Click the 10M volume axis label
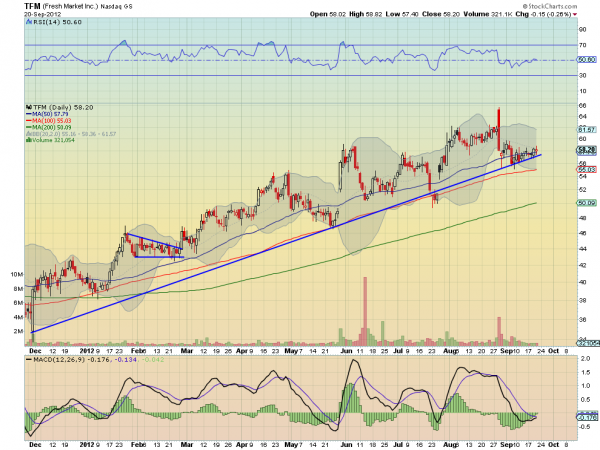This screenshot has height=450, width=600. 17,274
